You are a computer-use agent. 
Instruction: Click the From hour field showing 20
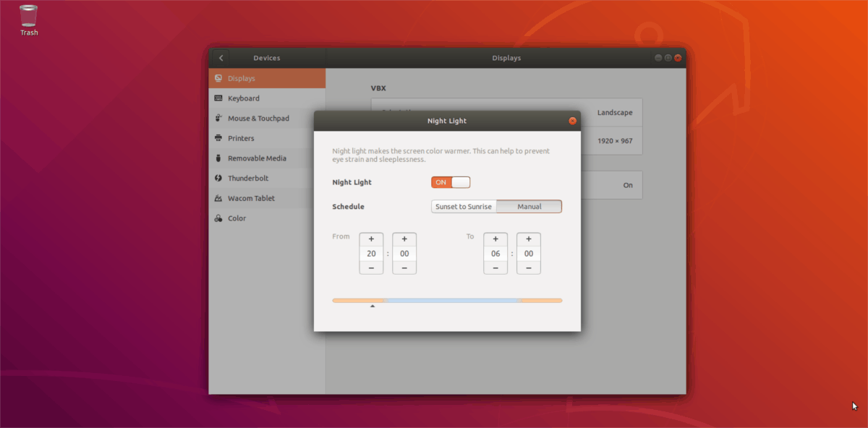coord(371,254)
